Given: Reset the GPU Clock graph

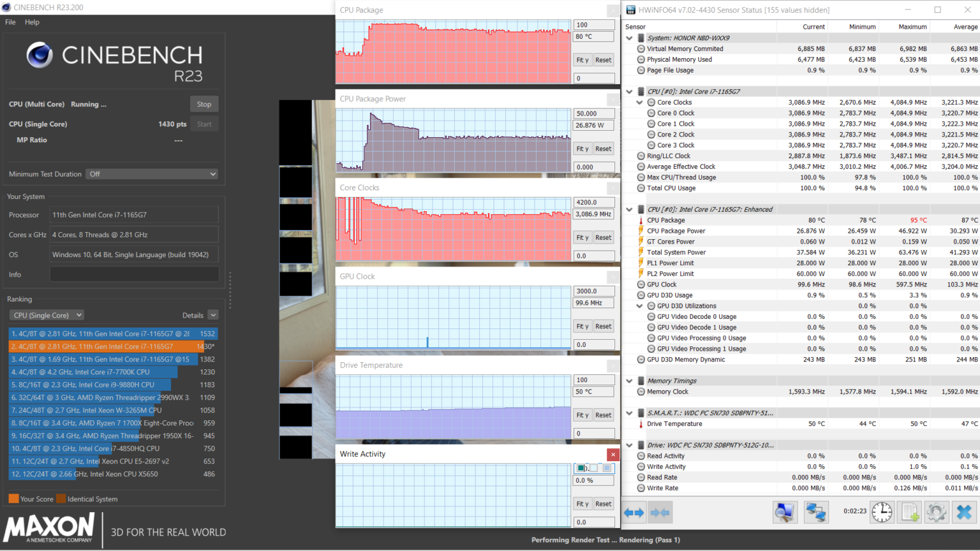Looking at the screenshot, I should [x=603, y=326].
